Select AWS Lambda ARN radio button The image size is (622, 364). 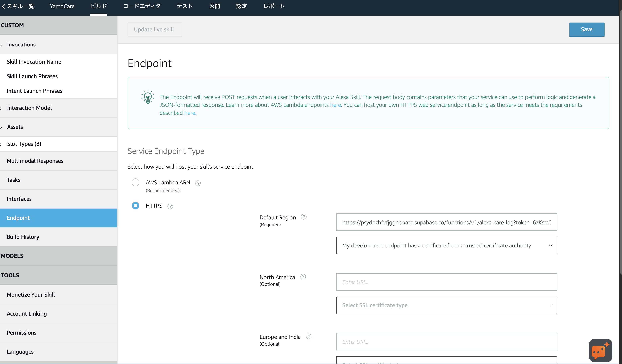pyautogui.click(x=135, y=182)
